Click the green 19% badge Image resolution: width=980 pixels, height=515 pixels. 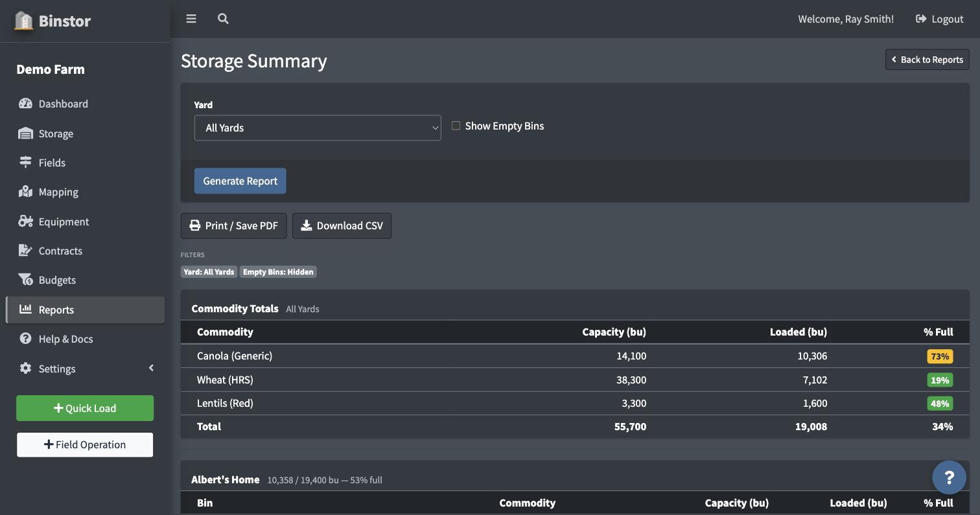click(x=940, y=380)
